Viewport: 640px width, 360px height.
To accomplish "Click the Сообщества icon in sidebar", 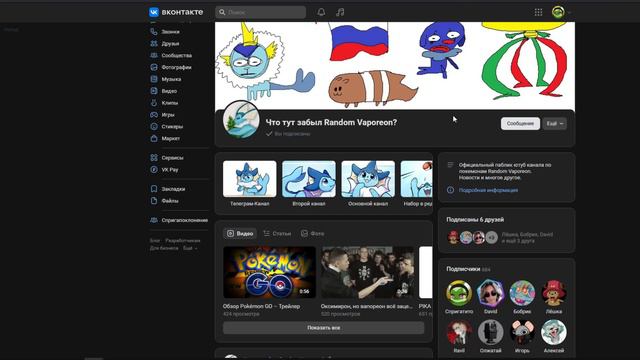I will click(x=154, y=55).
